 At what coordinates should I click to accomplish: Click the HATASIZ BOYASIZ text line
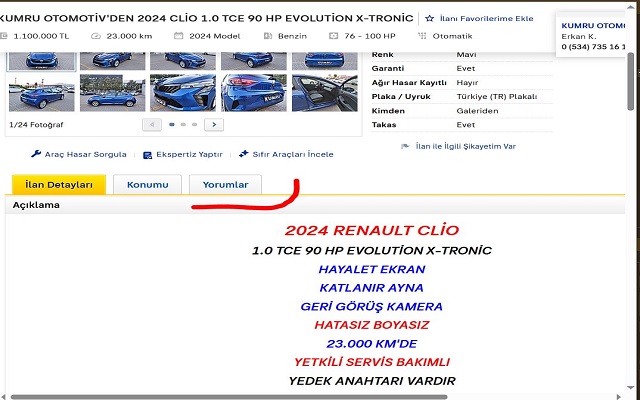pos(371,325)
